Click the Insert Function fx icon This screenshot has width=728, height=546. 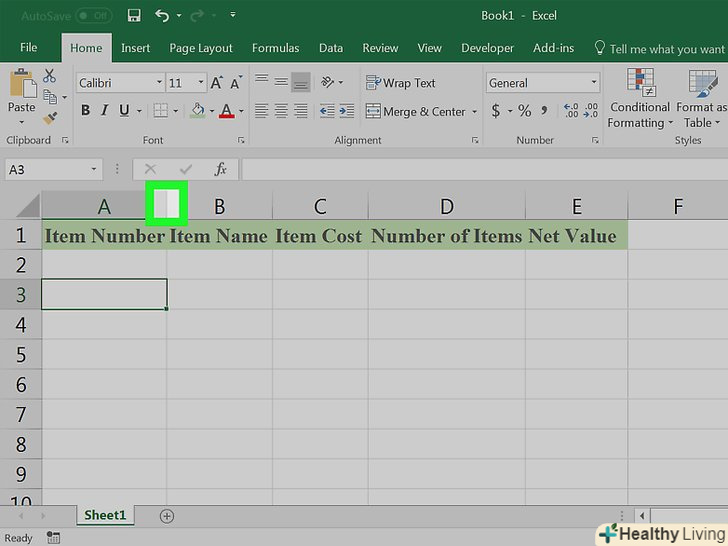coord(221,169)
